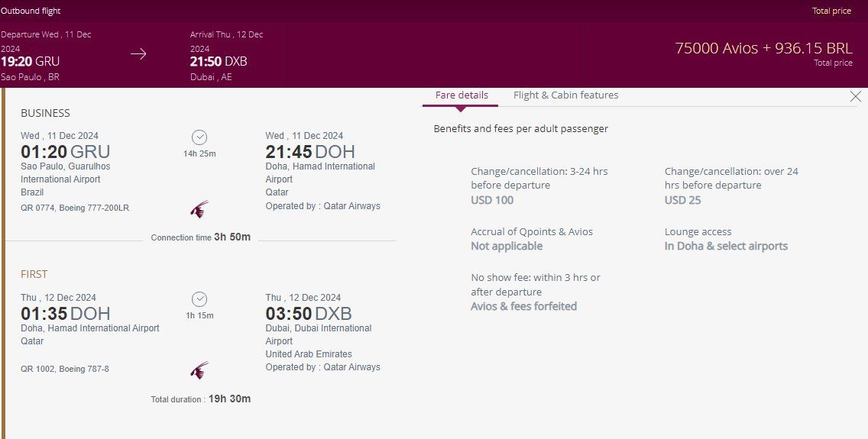The height and width of the screenshot is (439, 868).
Task: Click the clock icon above 1h 15m
Action: [199, 299]
